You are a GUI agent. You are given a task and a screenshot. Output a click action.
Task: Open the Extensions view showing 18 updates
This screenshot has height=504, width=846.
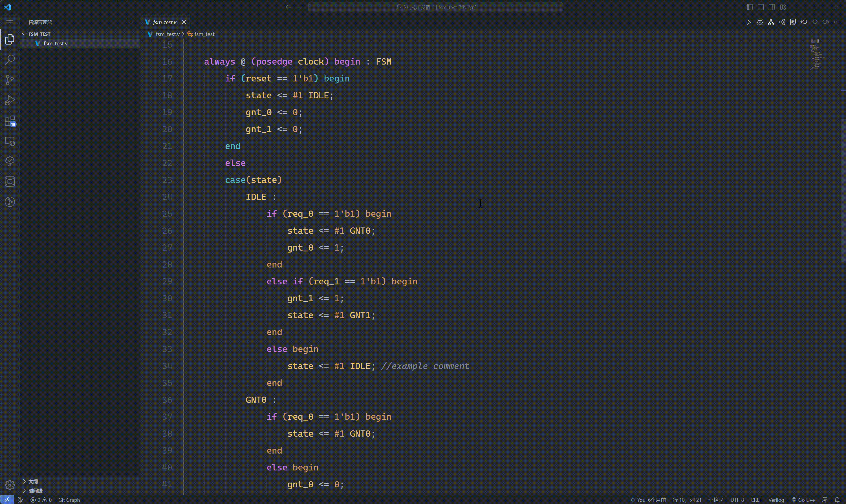pyautogui.click(x=10, y=121)
